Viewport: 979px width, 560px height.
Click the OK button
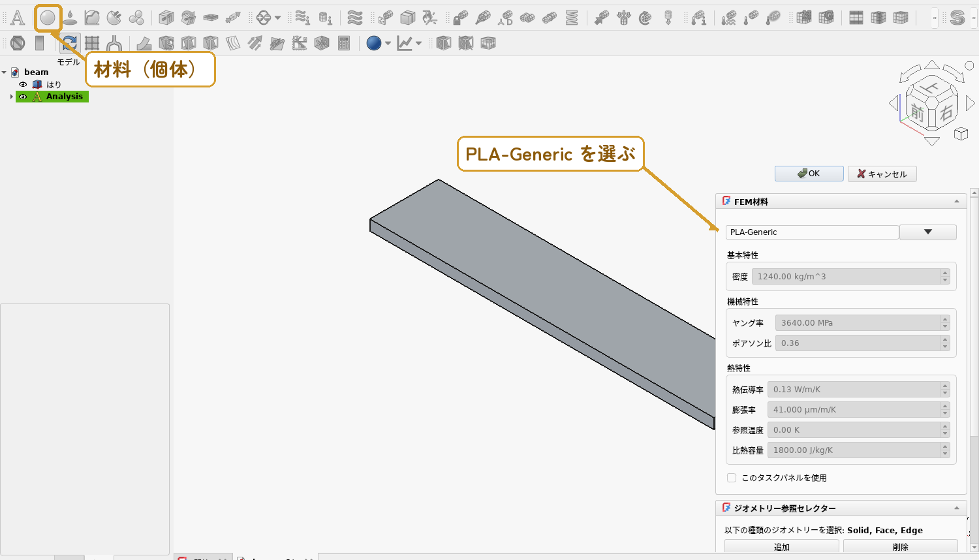click(x=809, y=174)
